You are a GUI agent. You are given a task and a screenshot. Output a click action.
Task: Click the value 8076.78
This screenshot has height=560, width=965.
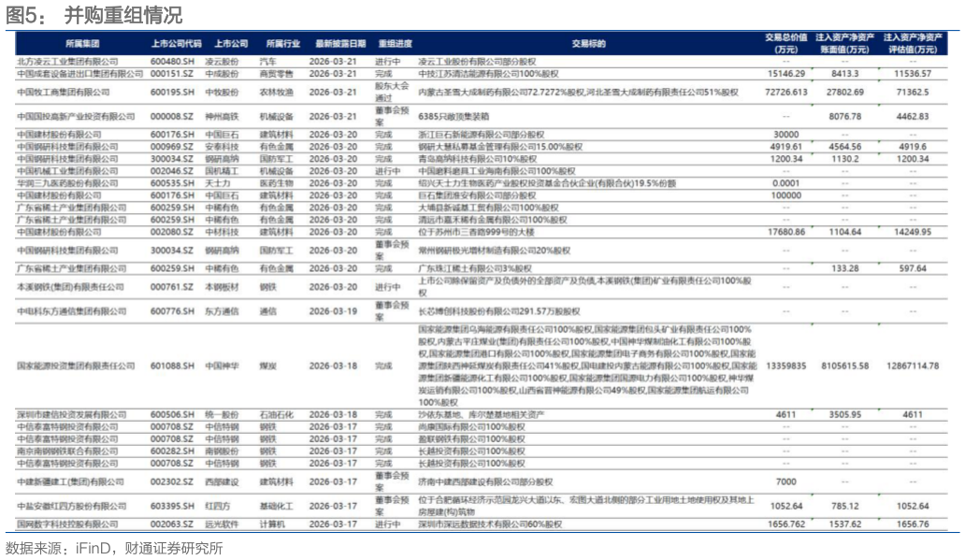click(845, 116)
